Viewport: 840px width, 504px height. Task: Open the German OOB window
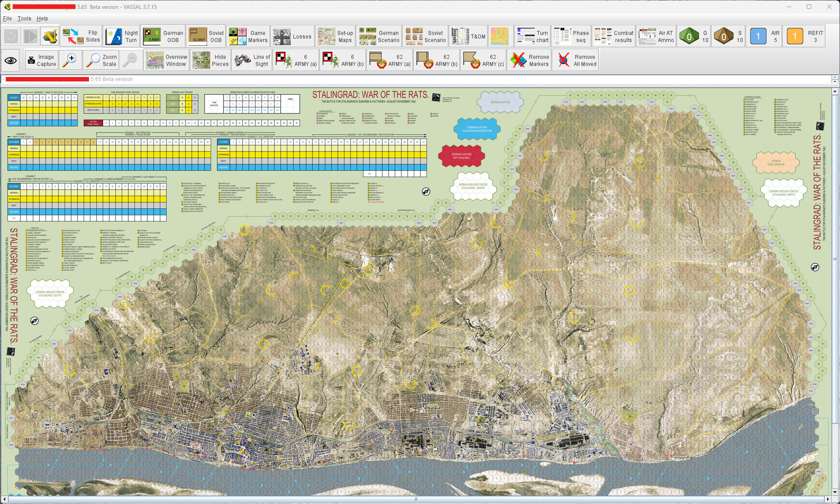click(x=163, y=36)
